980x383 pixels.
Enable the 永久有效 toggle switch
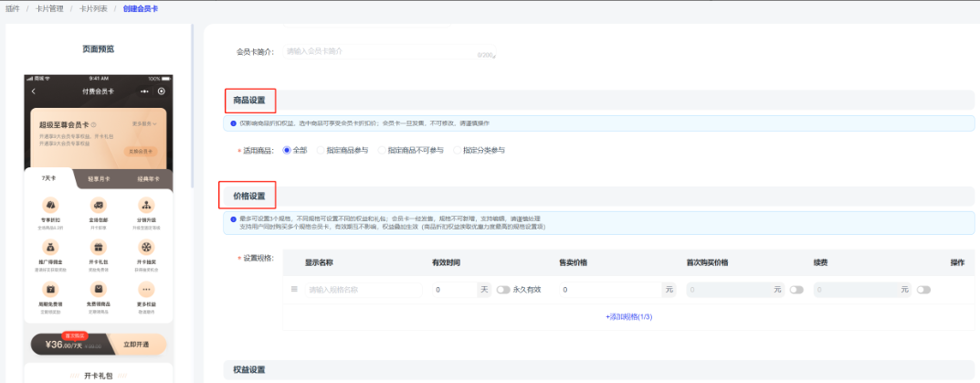[503, 290]
